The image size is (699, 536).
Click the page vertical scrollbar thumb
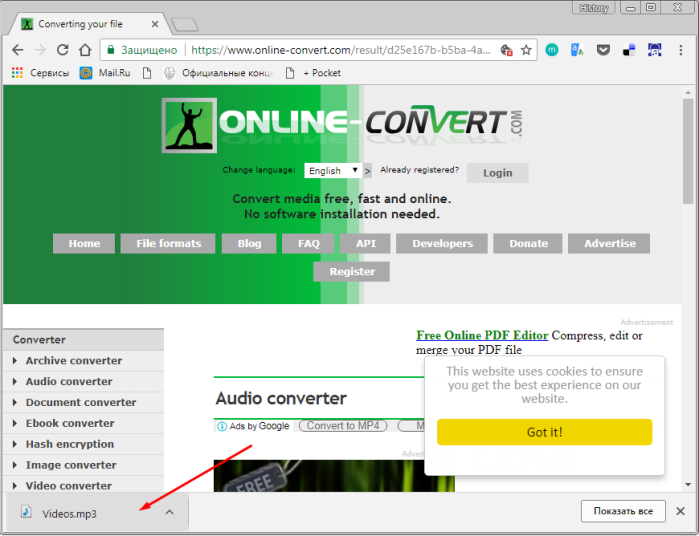pos(688,151)
